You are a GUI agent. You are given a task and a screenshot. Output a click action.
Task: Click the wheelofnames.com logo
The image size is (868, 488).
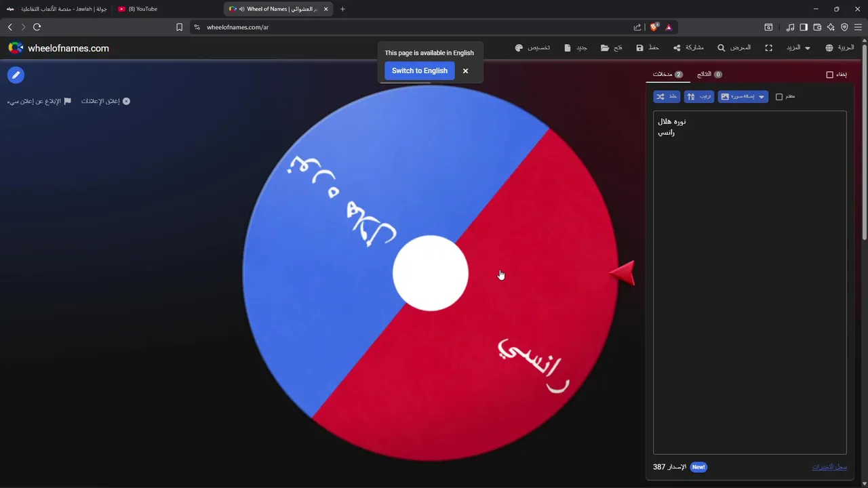pos(58,48)
